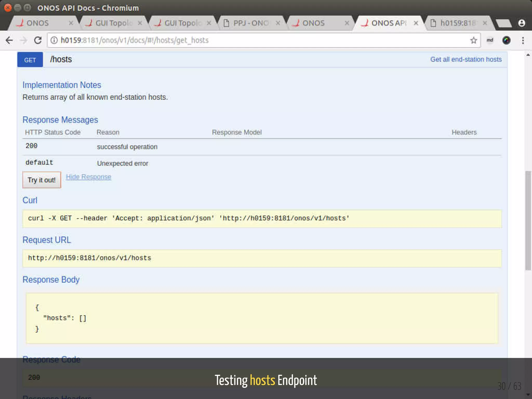
Task: Click the Request URL heading
Action: pos(47,240)
